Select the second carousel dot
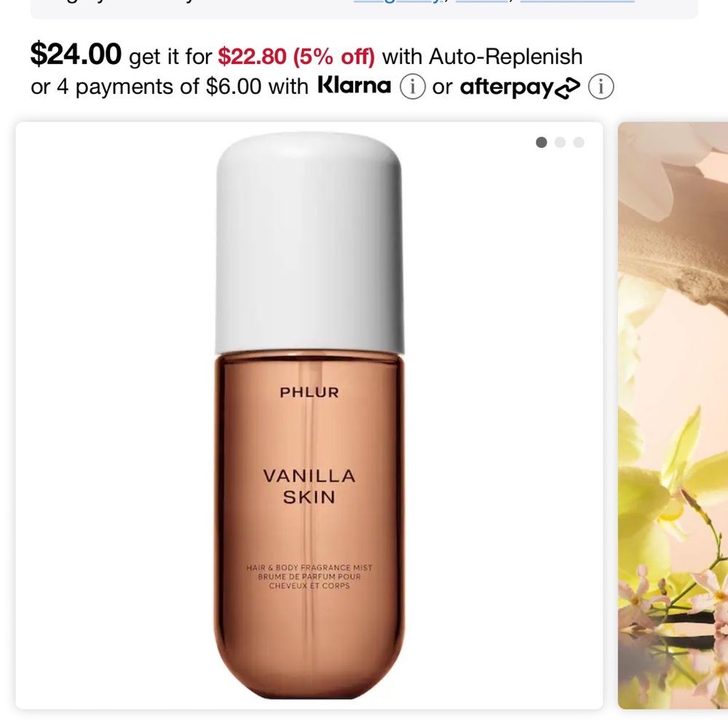Screen dimensions: 728x728 pos(560,143)
